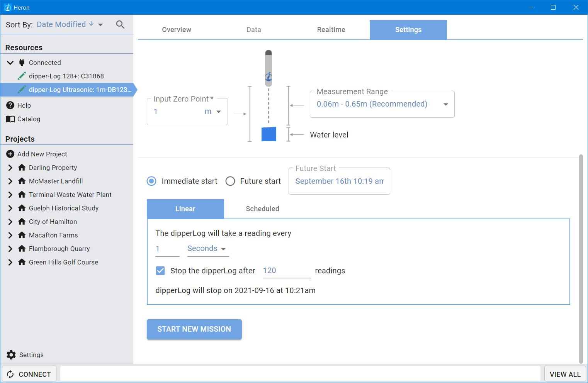
Task: Click the VIEW ALL button
Action: tap(565, 374)
